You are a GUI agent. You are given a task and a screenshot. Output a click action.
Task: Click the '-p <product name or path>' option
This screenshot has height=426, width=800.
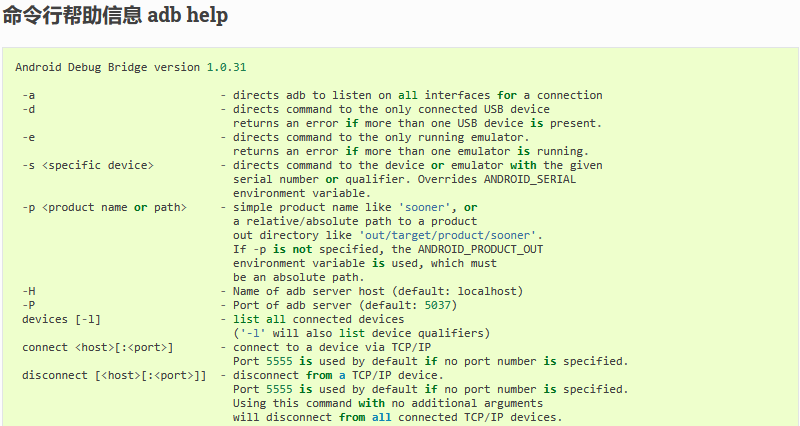click(x=105, y=207)
